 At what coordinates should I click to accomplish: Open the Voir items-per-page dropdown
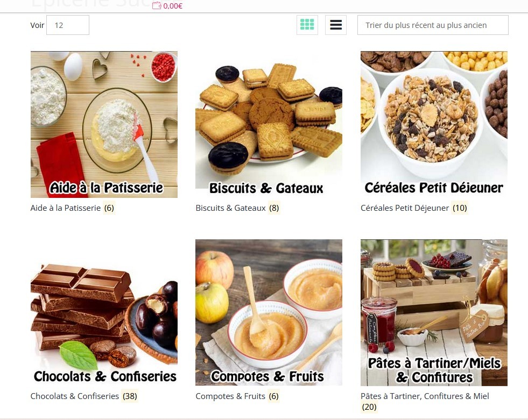pos(68,25)
